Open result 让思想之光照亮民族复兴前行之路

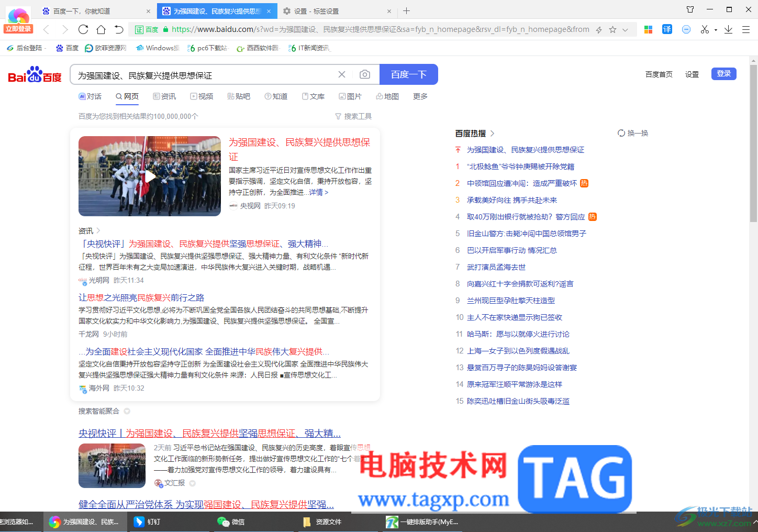pyautogui.click(x=141, y=297)
